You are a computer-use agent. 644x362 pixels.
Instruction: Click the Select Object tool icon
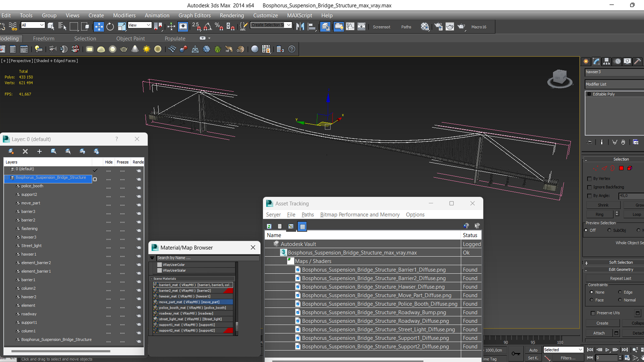click(x=51, y=26)
